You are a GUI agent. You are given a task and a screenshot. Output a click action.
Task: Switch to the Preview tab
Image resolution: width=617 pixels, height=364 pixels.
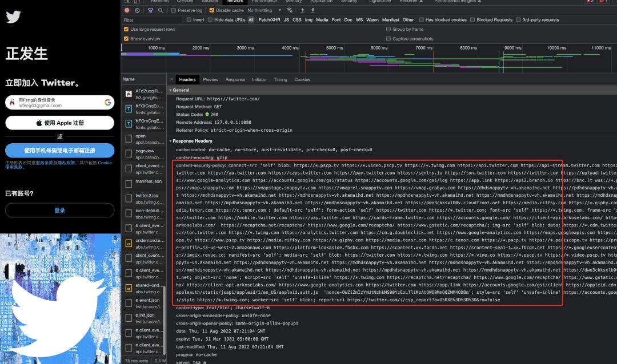(210, 79)
